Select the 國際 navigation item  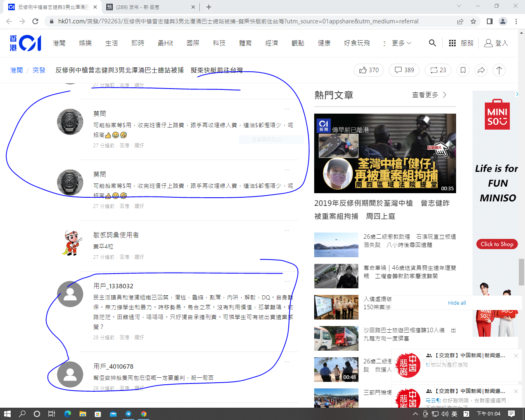193,43
